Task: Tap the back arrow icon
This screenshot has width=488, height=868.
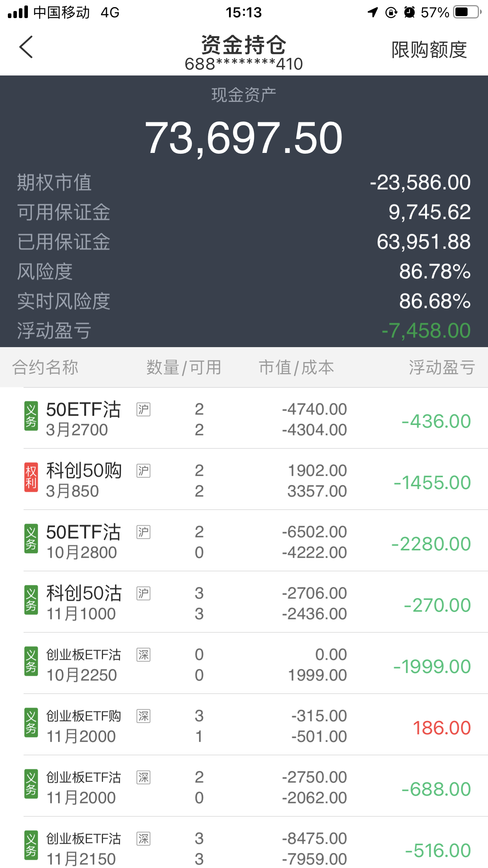Action: tap(26, 47)
